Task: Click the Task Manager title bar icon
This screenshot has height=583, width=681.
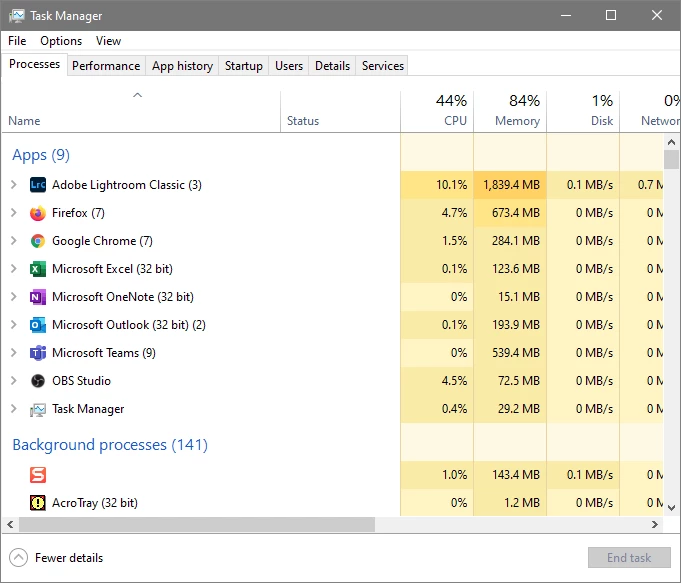Action: pyautogui.click(x=17, y=16)
